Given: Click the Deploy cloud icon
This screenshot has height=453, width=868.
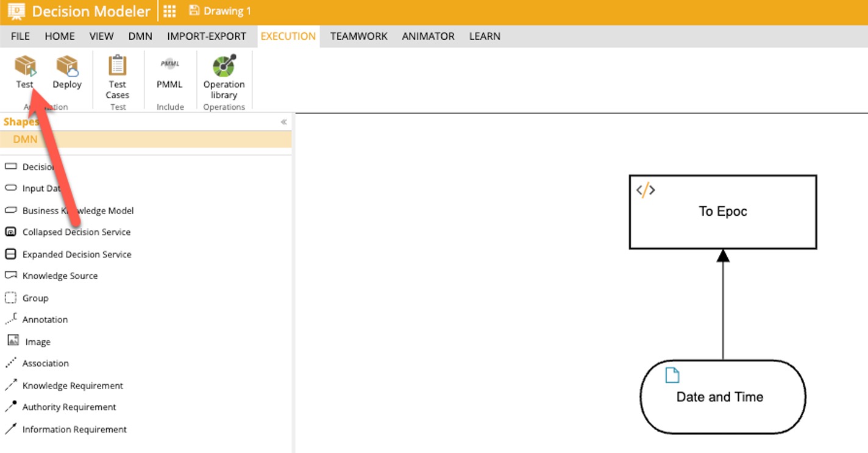Looking at the screenshot, I should (x=67, y=66).
